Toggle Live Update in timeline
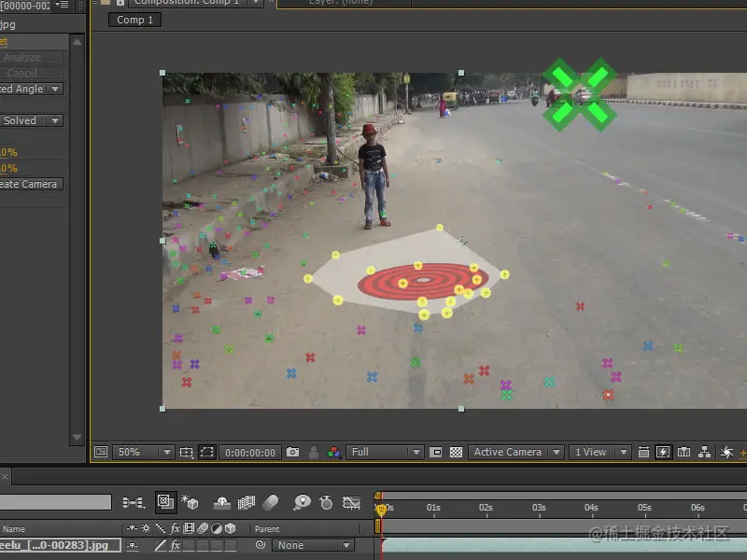This screenshot has width=747, height=560. coord(166,502)
